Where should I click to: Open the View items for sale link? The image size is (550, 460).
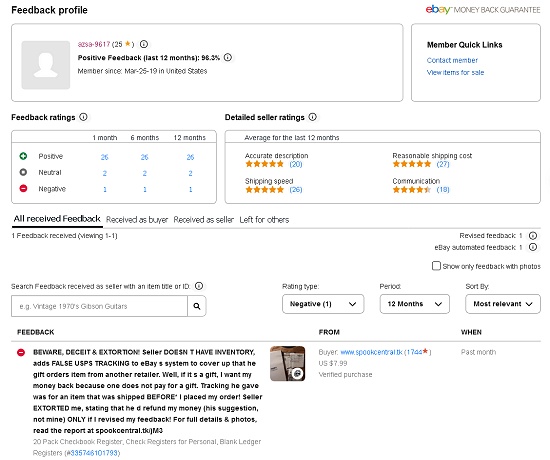455,73
